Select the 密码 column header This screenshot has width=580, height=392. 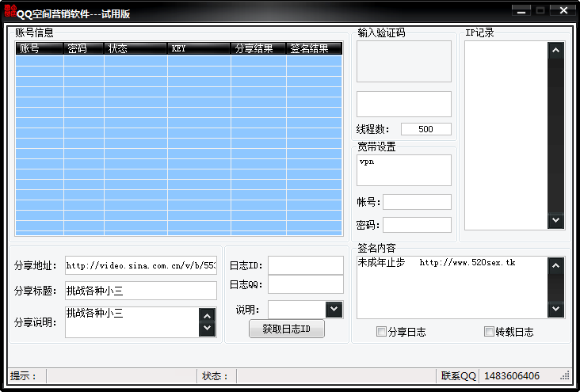(84, 48)
